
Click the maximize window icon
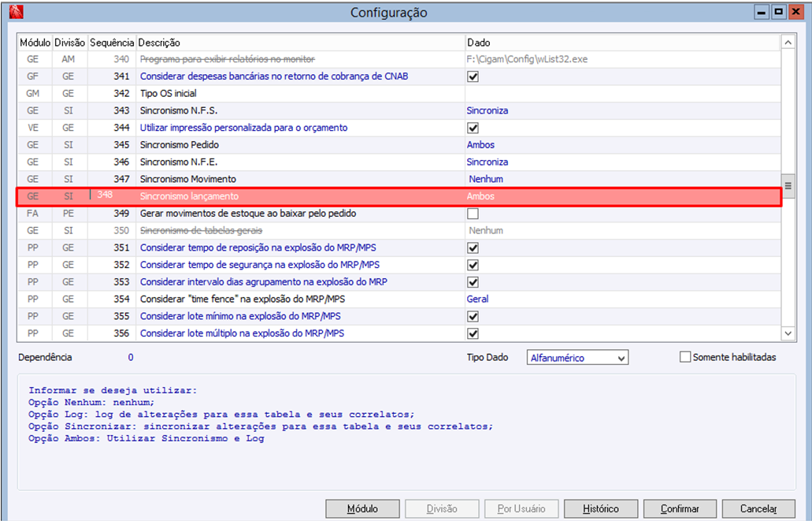pyautogui.click(x=778, y=12)
